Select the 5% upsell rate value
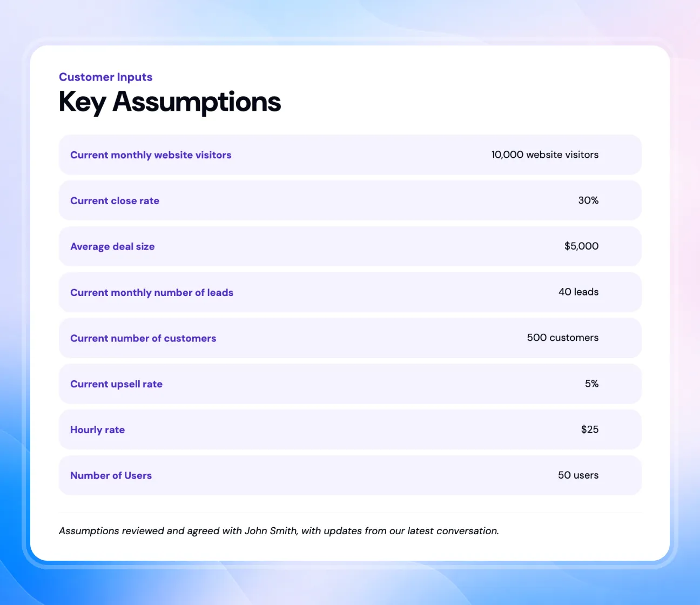The image size is (700, 605). 591,384
